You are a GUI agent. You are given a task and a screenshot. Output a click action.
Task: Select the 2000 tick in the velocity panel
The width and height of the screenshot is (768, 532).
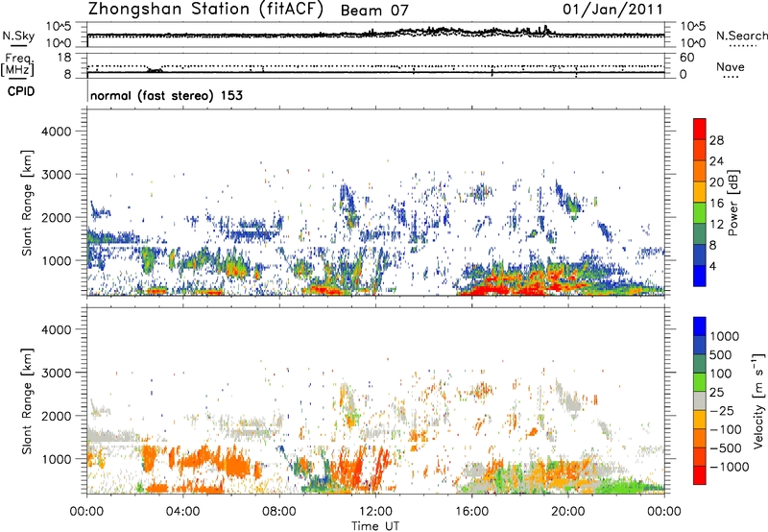coord(57,416)
